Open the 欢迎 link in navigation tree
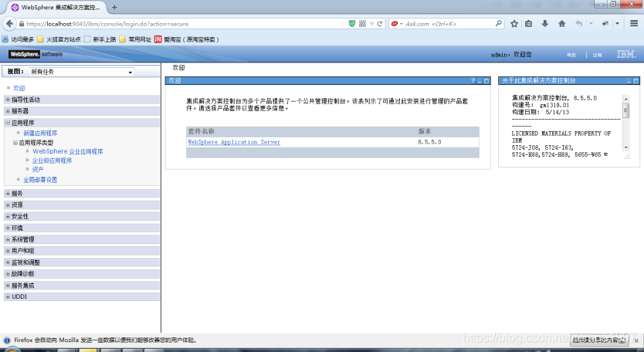This screenshot has height=352, width=644. pyautogui.click(x=19, y=88)
